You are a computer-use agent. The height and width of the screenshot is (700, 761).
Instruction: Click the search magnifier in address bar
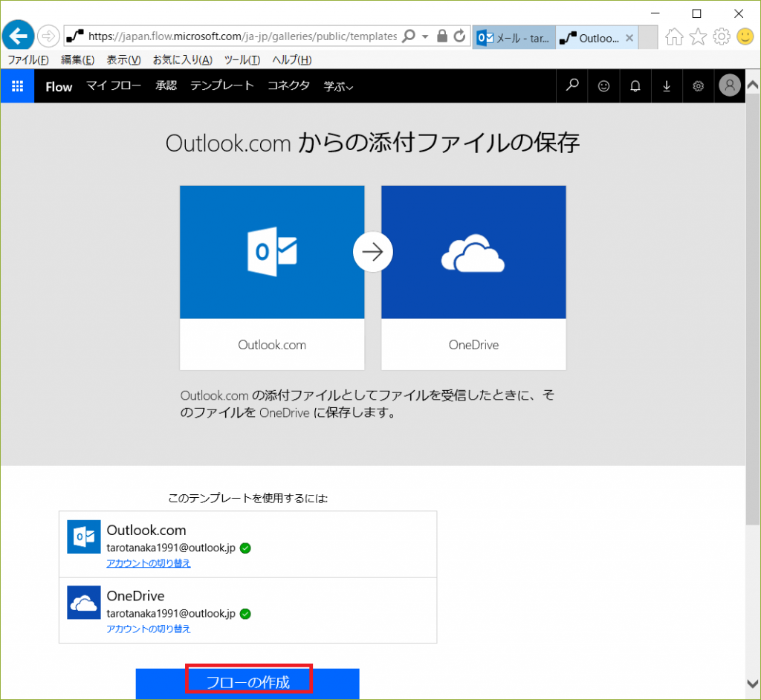pyautogui.click(x=409, y=36)
